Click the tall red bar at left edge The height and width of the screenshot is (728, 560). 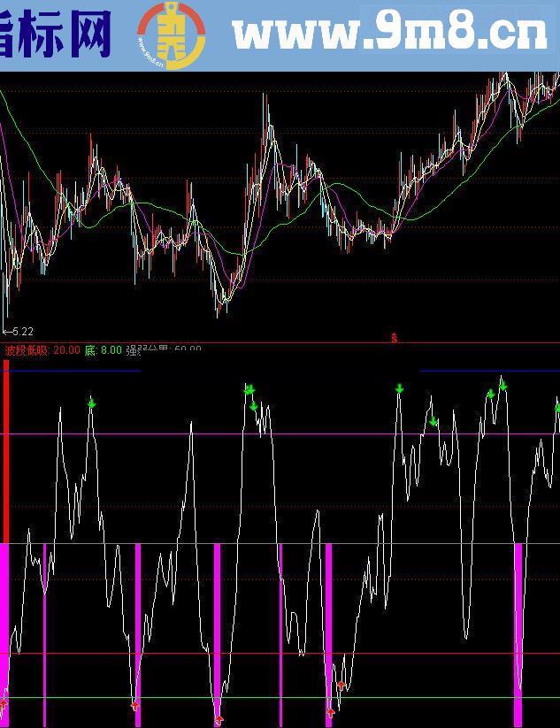[x=6, y=451]
